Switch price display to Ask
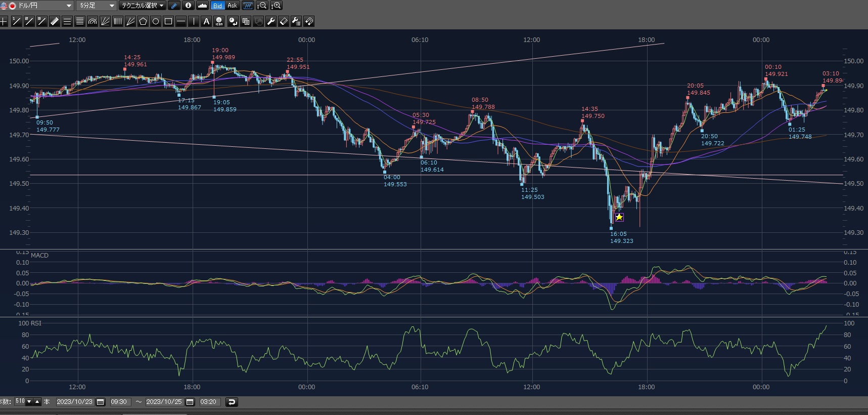 pos(232,6)
